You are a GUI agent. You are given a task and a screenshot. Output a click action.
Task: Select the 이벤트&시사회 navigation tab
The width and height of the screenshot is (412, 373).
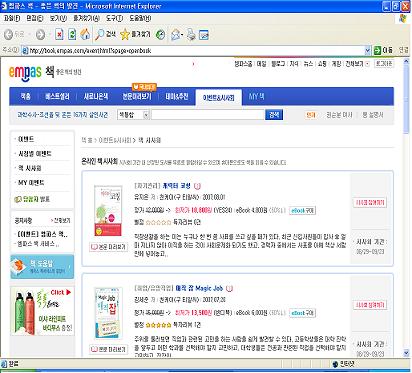point(219,98)
